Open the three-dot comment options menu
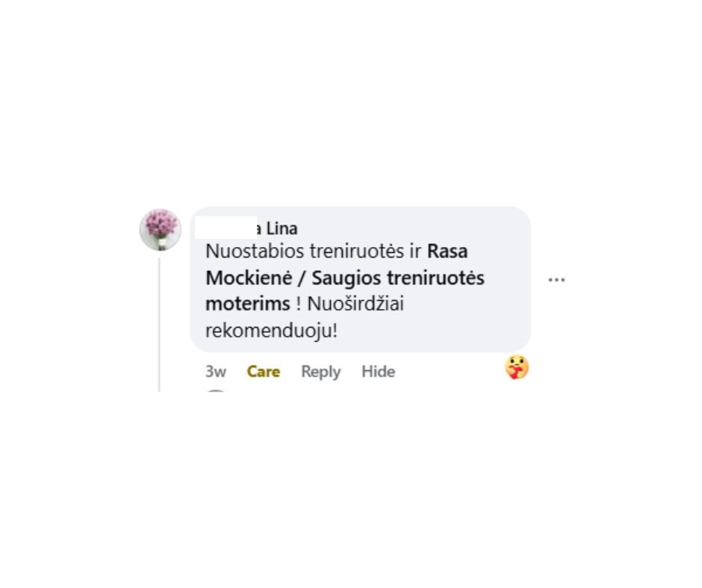Screen dimensions: 702x588 tap(556, 280)
